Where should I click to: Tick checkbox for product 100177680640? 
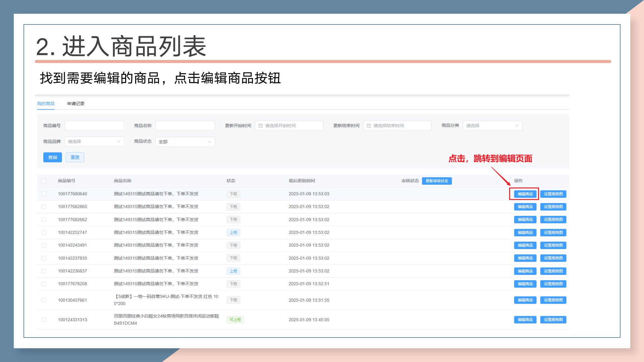point(44,194)
